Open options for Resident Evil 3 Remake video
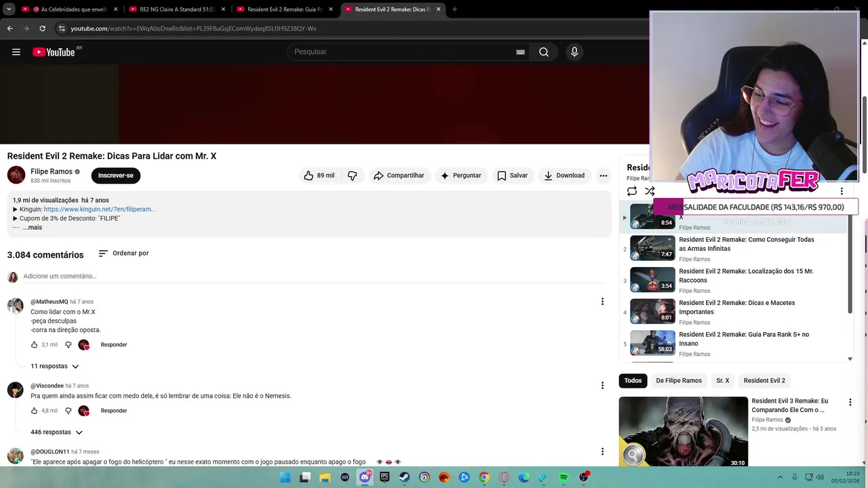This screenshot has width=868, height=488. point(850,402)
